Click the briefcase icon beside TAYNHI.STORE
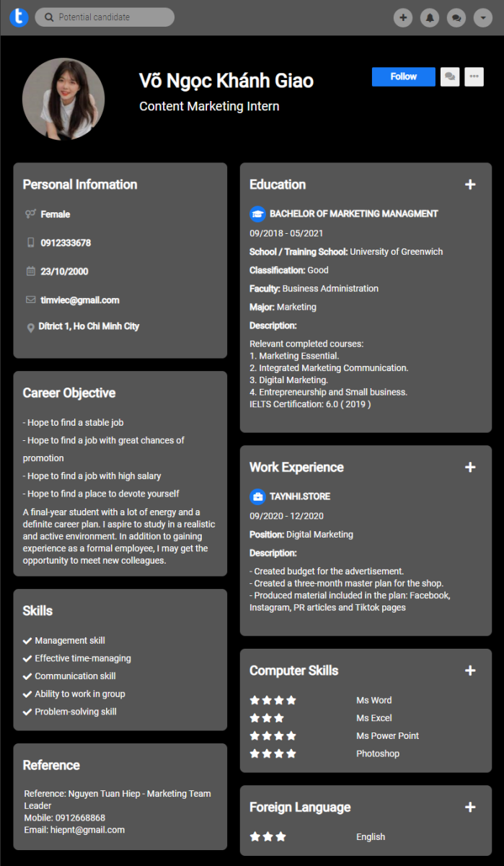504x866 pixels. pos(257,497)
